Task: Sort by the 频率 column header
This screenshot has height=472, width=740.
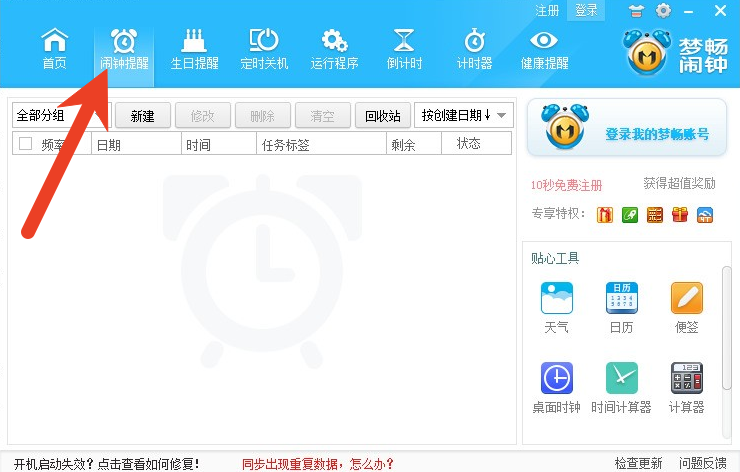Action: [x=52, y=143]
